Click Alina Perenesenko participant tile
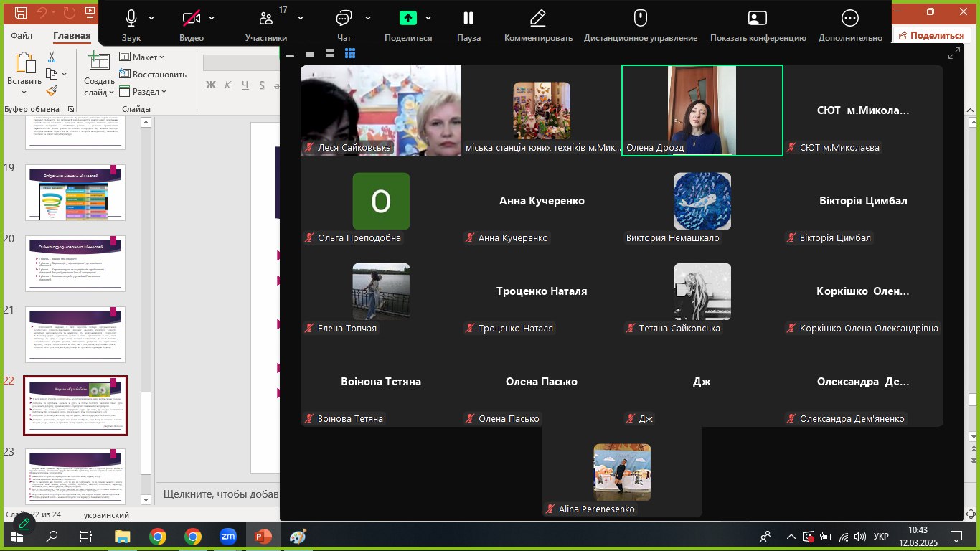The image size is (980, 551). click(622, 472)
